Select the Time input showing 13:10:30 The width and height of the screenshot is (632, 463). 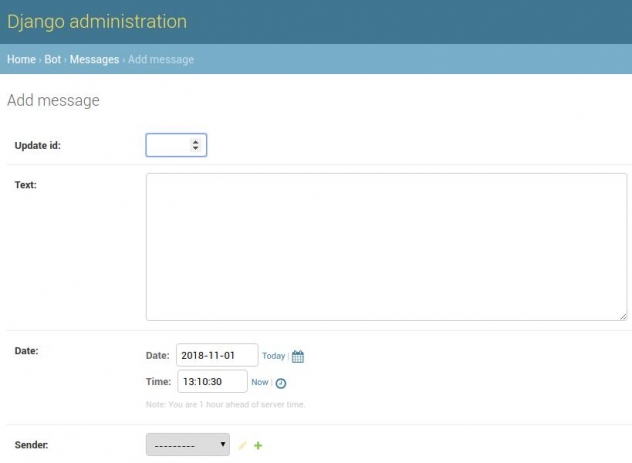(212, 382)
